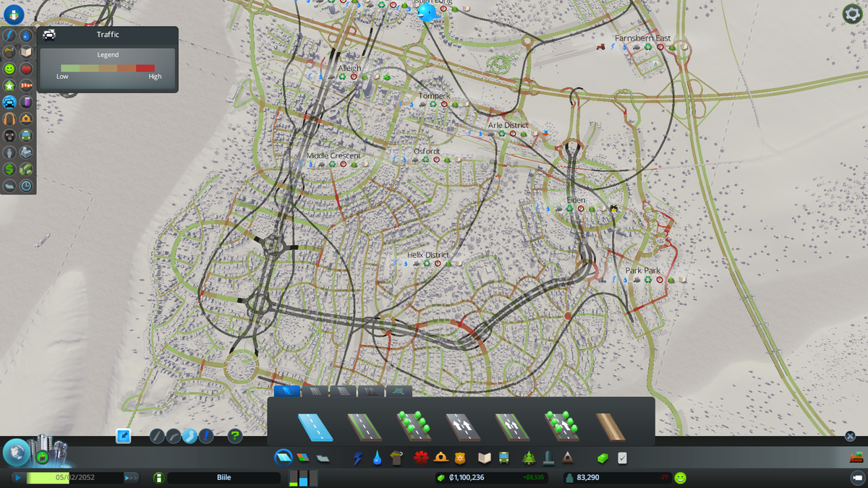Show the Districts info view
This screenshot has width=868, height=488.
click(9, 186)
